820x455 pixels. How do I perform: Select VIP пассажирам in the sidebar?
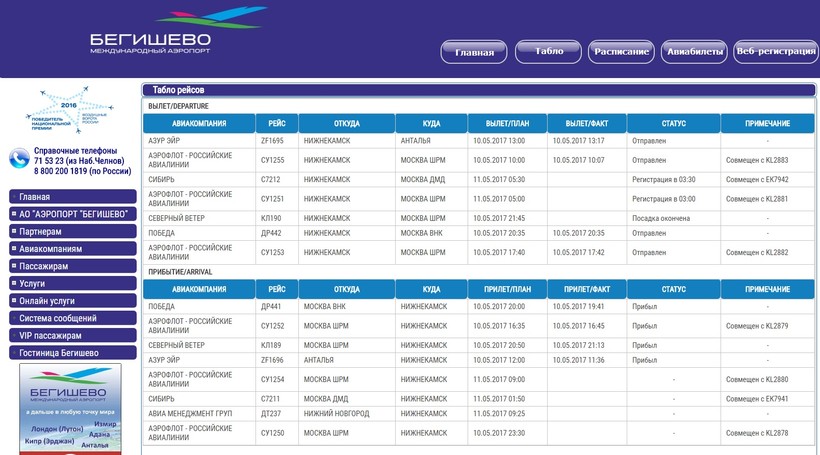pyautogui.click(x=72, y=336)
